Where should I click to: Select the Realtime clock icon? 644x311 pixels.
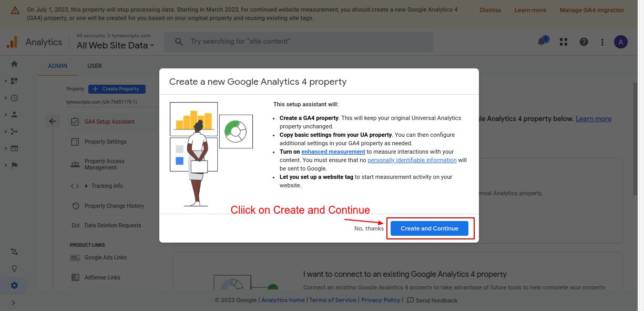14,98
